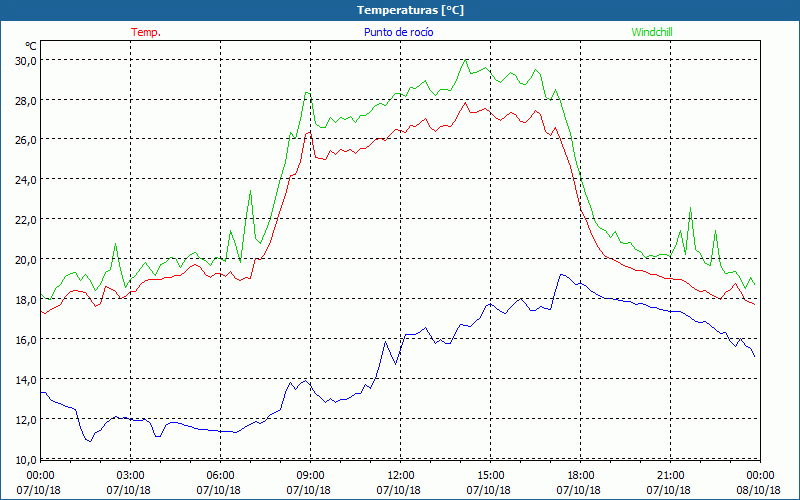Click the Temperaturas [°C] chart title
The image size is (800, 500).
pyautogui.click(x=410, y=10)
